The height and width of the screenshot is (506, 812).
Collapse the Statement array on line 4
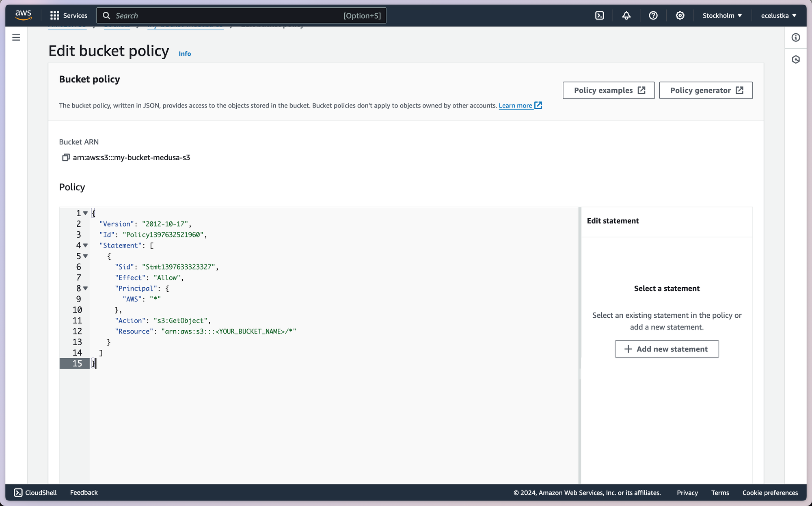(x=85, y=245)
